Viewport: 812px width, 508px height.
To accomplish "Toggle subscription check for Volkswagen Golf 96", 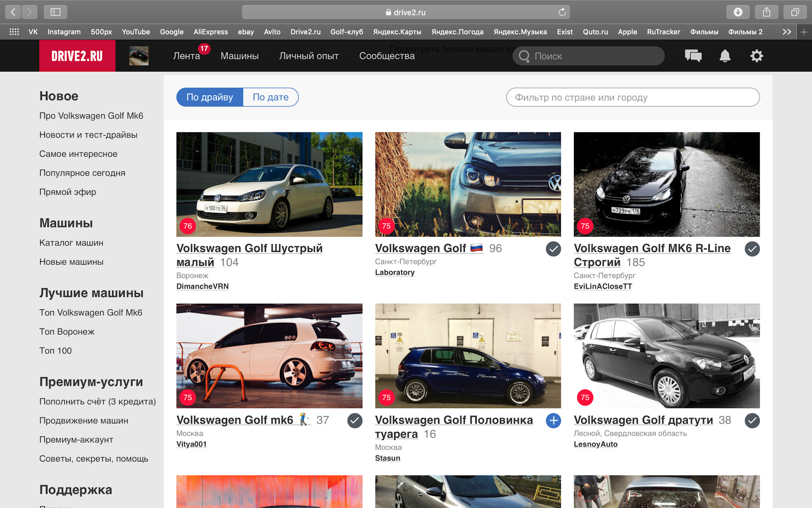I will 553,249.
